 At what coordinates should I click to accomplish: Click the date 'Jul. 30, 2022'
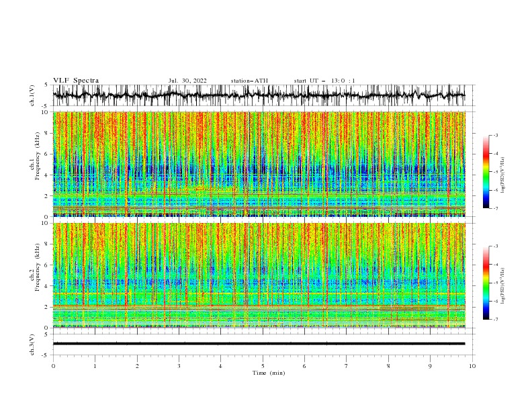(187, 81)
